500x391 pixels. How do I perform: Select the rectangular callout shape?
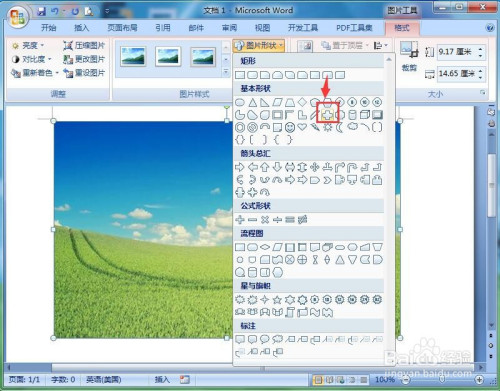click(240, 340)
